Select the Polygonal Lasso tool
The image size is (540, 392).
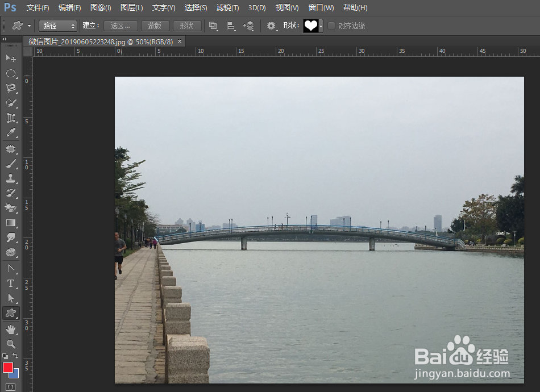pyautogui.click(x=11, y=87)
